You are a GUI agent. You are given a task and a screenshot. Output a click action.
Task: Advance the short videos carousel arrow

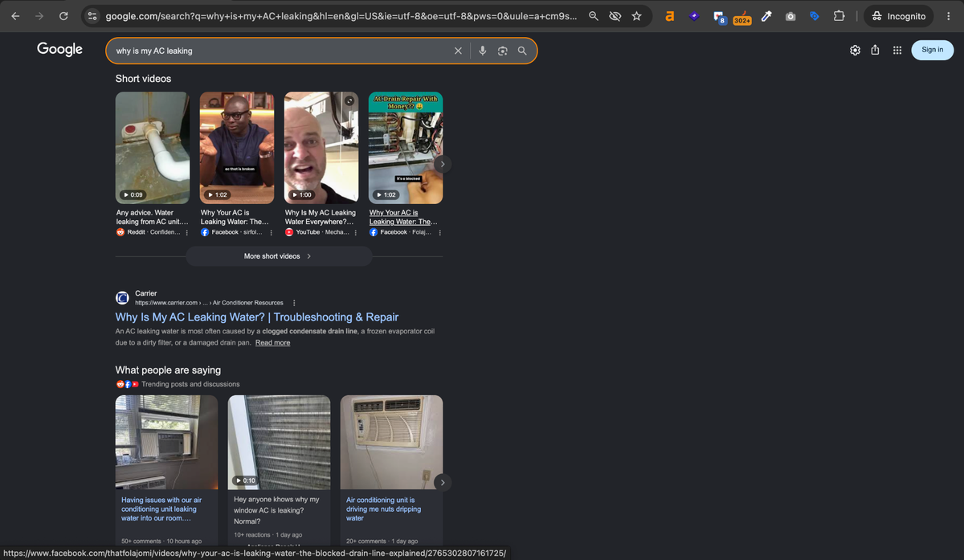click(442, 164)
